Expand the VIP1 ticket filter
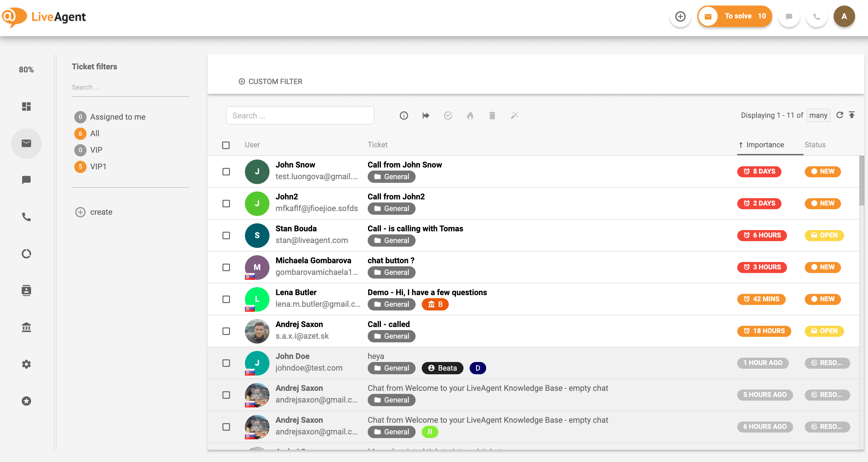Image resolution: width=868 pixels, height=462 pixels. click(x=98, y=167)
